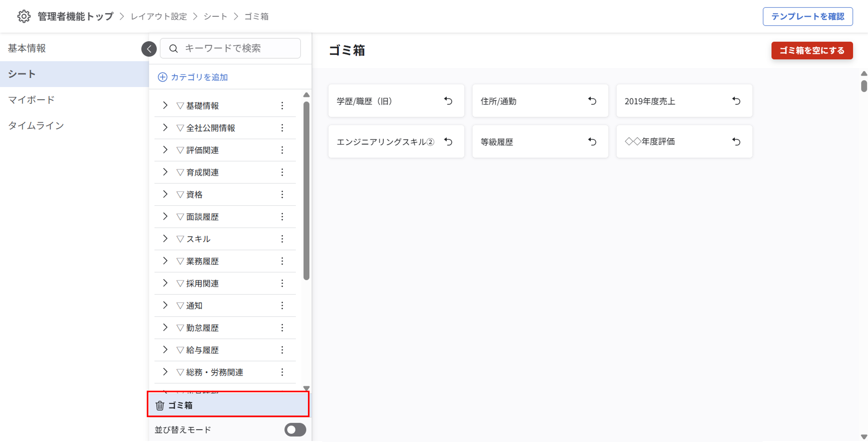
Task: Open タイムライン in left menu
Action: 74,125
